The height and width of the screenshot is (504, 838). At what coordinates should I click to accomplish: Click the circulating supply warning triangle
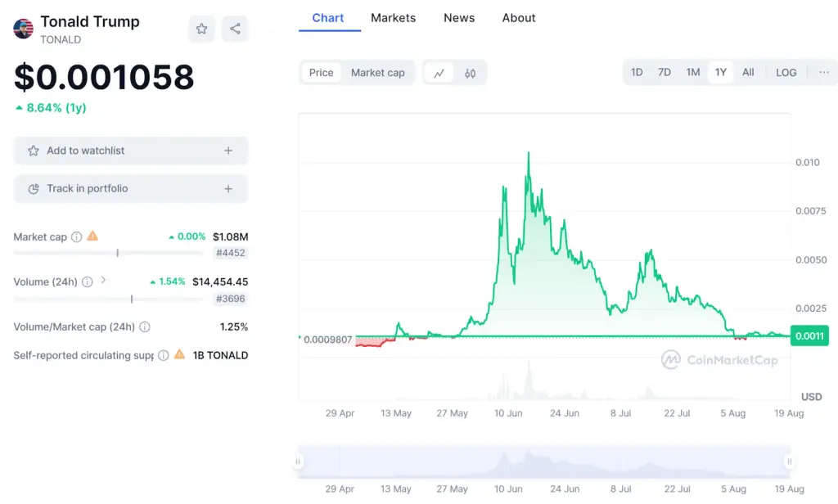point(179,354)
